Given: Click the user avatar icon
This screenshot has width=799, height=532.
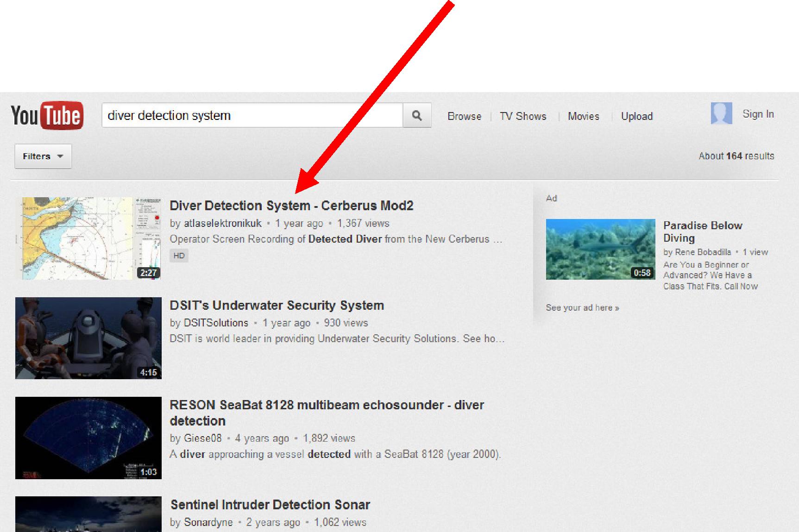Looking at the screenshot, I should 721,113.
